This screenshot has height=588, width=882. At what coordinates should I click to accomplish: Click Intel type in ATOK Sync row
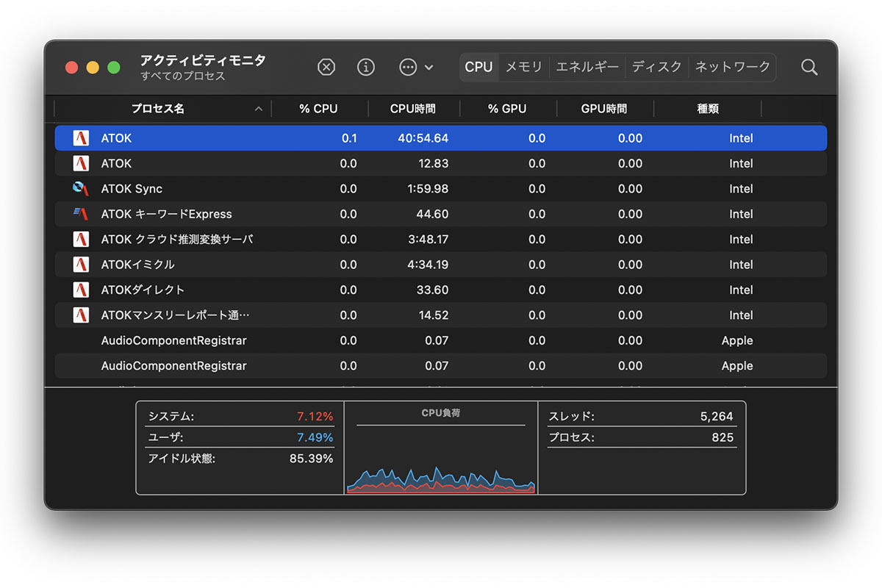pos(741,189)
